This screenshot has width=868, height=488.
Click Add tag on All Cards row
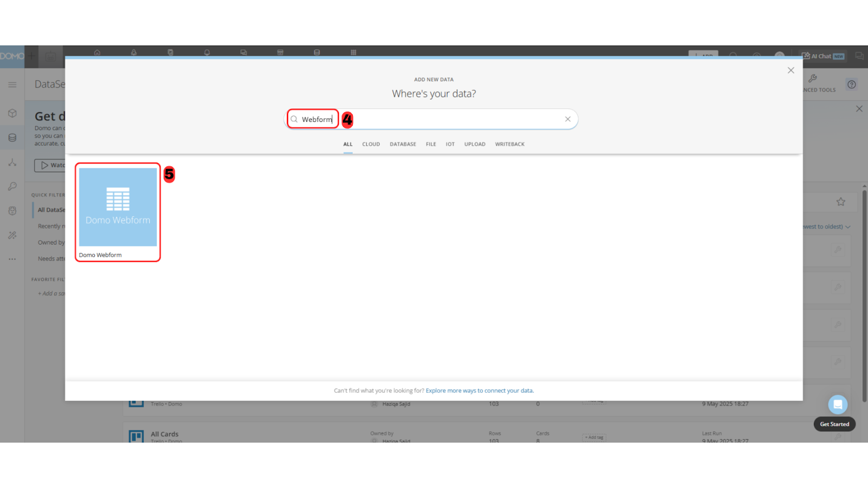tap(594, 437)
